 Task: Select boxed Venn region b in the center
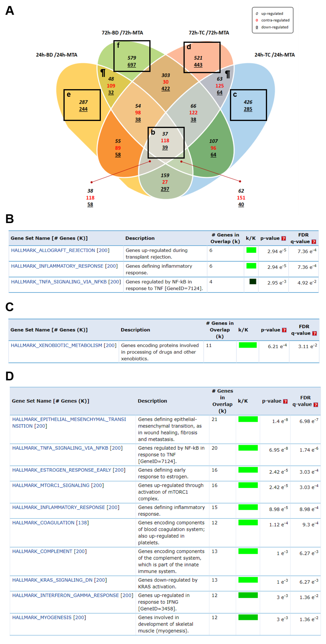(166, 142)
